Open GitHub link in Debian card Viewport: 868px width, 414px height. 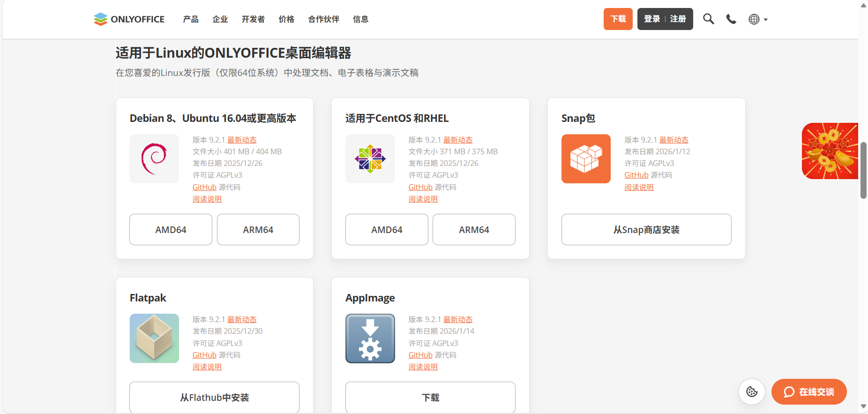pos(204,187)
